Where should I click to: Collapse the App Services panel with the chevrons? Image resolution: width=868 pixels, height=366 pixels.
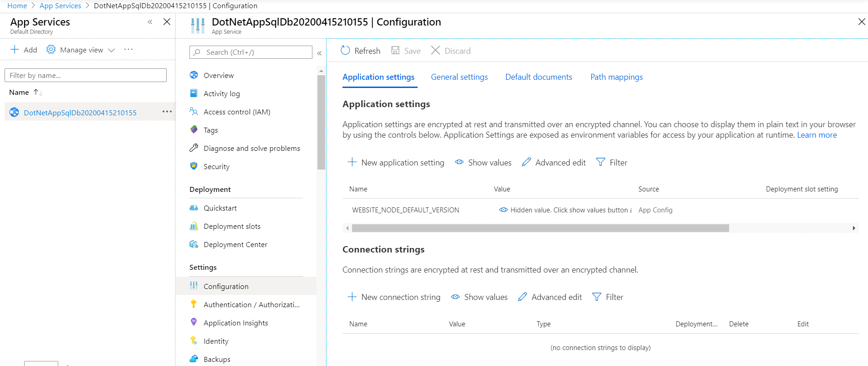[150, 22]
